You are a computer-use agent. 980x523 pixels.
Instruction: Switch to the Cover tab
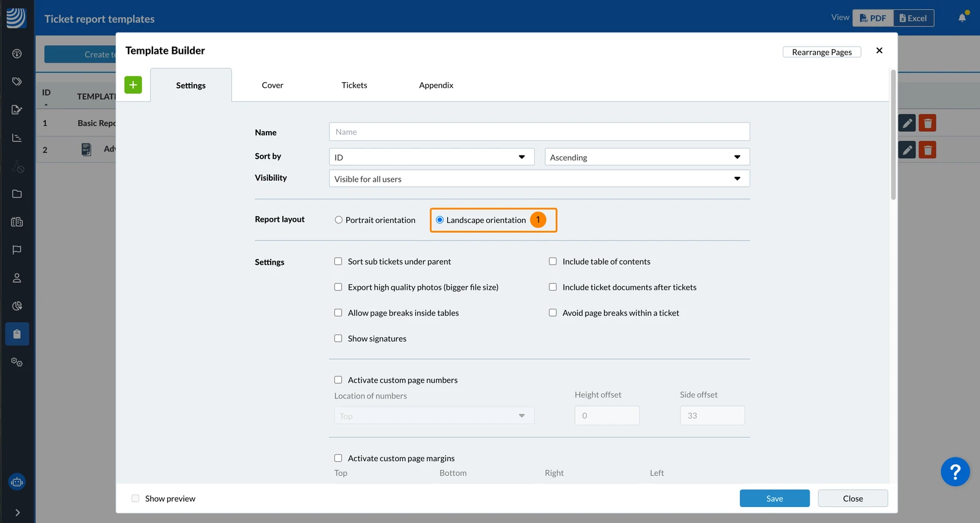[273, 85]
